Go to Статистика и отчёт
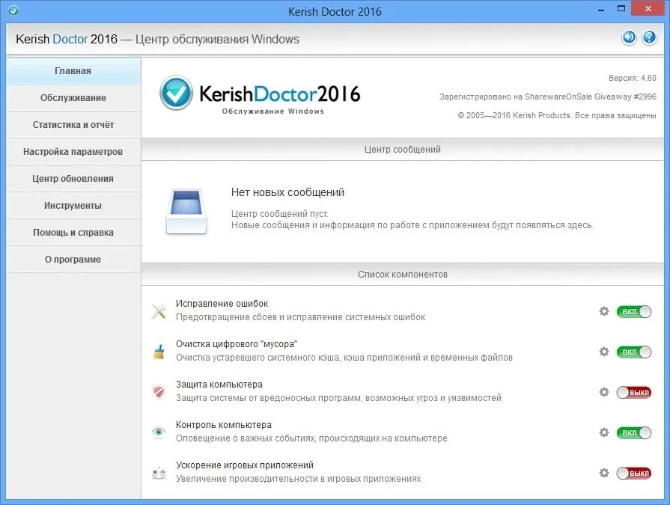Viewport: 670px width, 505px height. [x=73, y=125]
